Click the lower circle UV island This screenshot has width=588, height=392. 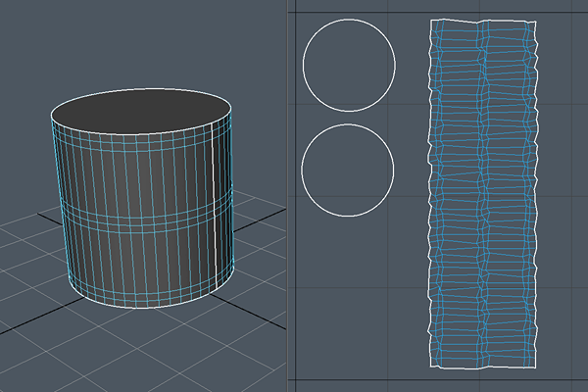click(348, 169)
